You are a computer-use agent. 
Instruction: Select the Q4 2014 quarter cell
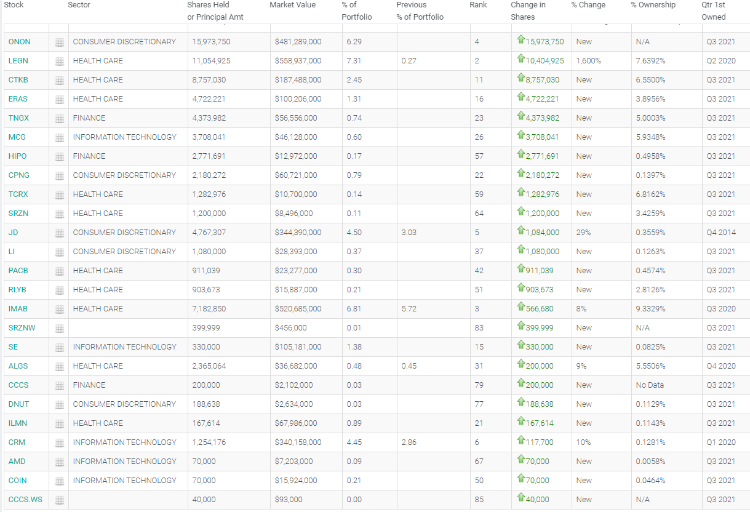point(721,232)
